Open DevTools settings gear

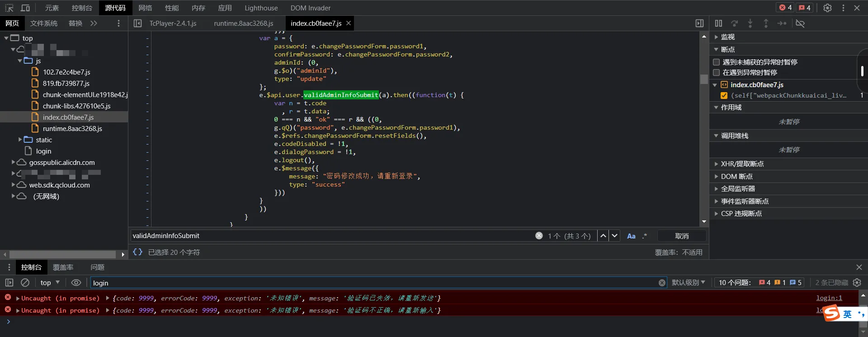[x=827, y=8]
